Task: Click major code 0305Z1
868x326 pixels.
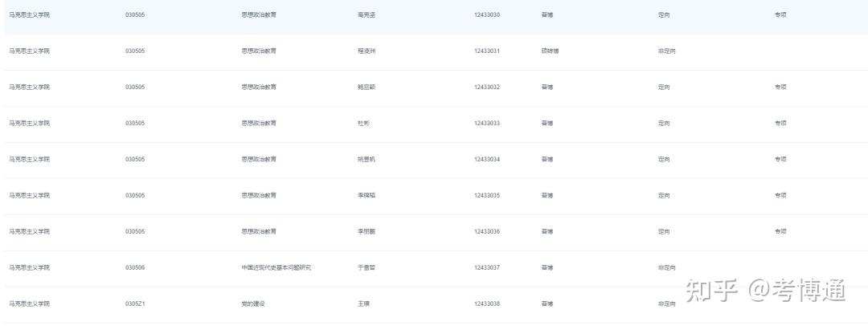Action: point(135,304)
